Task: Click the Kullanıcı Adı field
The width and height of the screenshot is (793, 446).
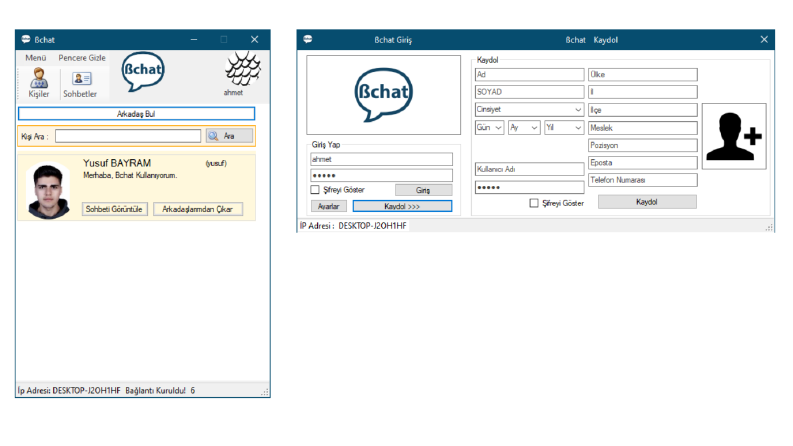Action: [530, 169]
